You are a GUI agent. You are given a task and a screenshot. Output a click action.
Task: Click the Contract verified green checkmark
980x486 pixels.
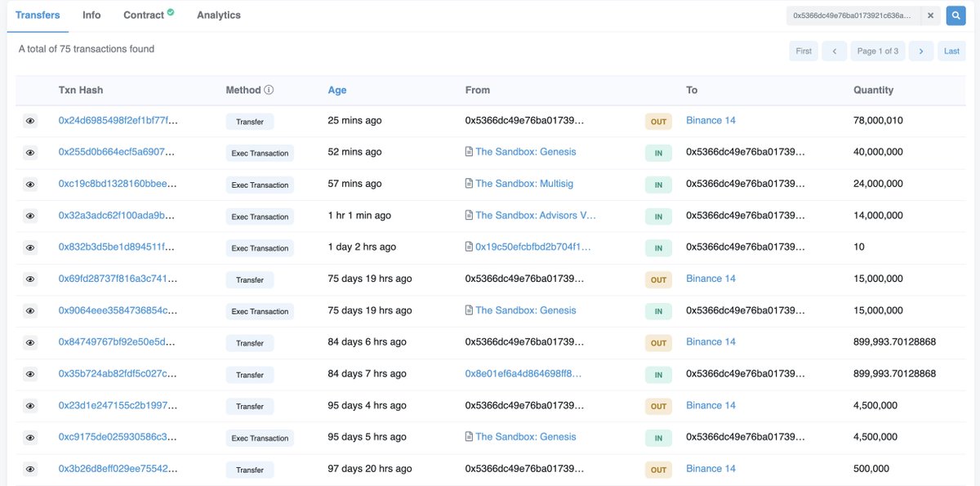coord(171,12)
